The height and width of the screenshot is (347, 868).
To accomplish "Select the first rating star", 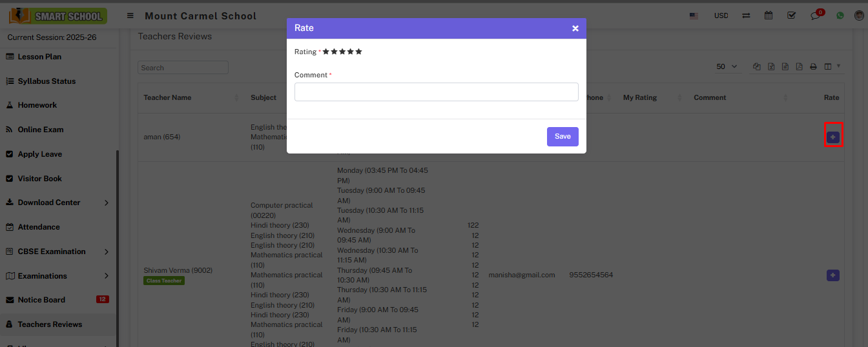I will point(325,52).
